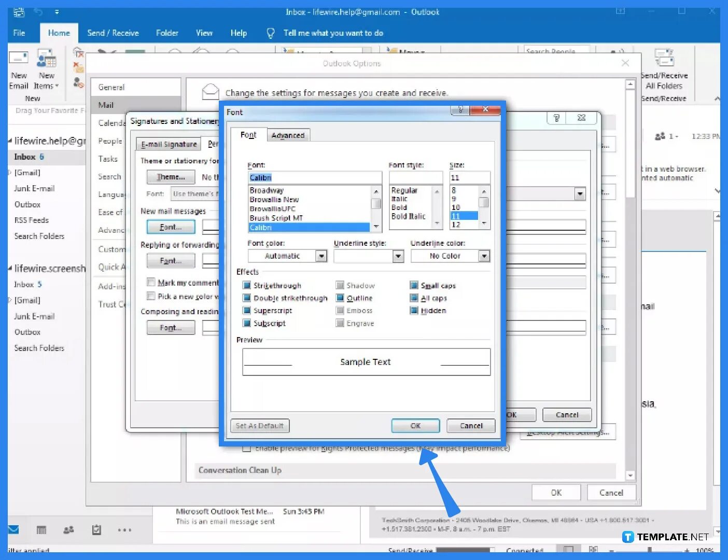The image size is (728, 560).
Task: Click the Outlook quick access send/receive icon
Action: [19, 12]
